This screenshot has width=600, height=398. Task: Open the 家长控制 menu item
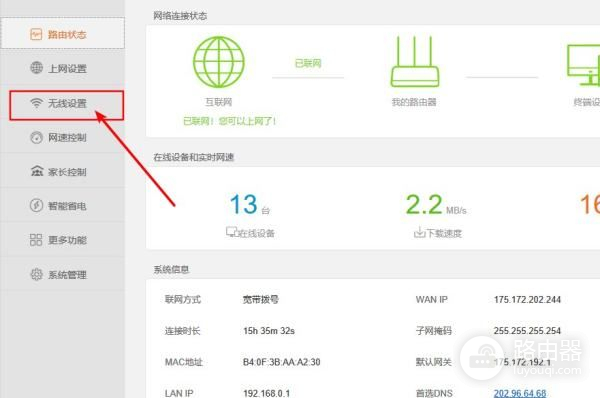tap(63, 171)
